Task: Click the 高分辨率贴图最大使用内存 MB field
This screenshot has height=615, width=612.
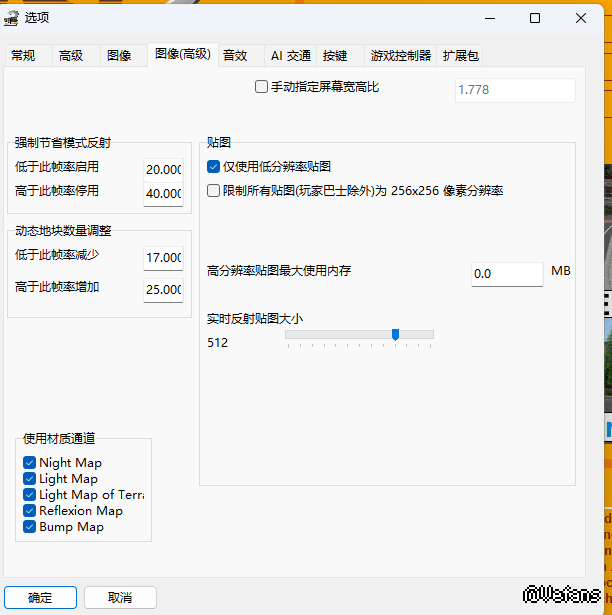Action: [507, 274]
